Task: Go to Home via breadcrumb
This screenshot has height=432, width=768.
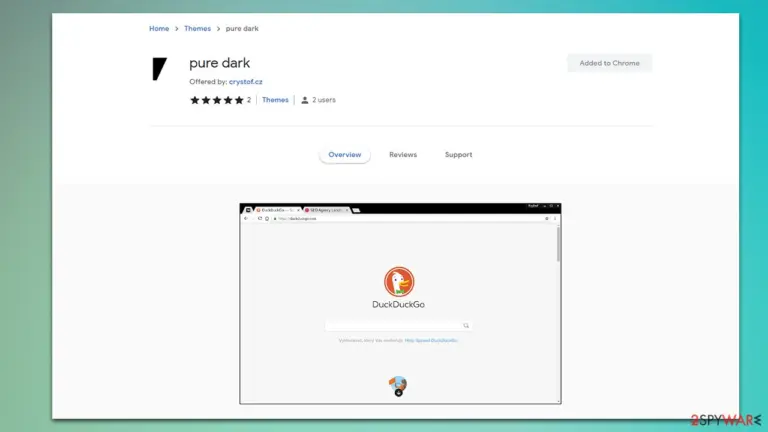Action: click(x=159, y=29)
